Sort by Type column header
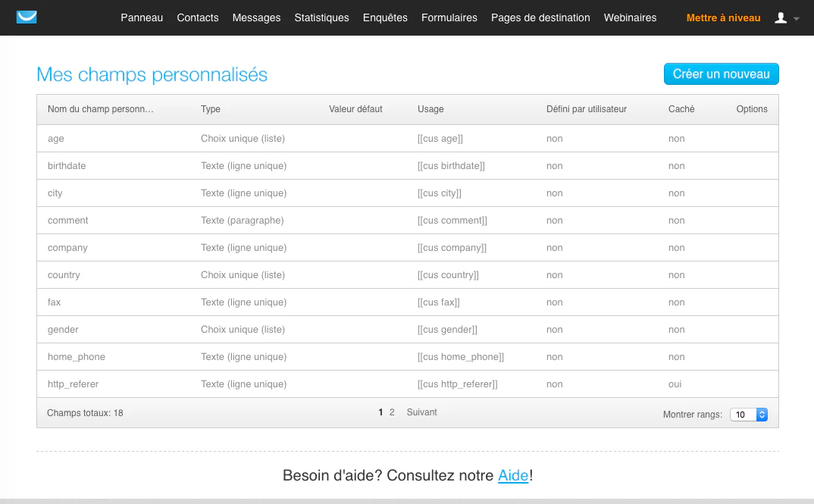Viewport: 814px width, 504px height. click(x=210, y=109)
